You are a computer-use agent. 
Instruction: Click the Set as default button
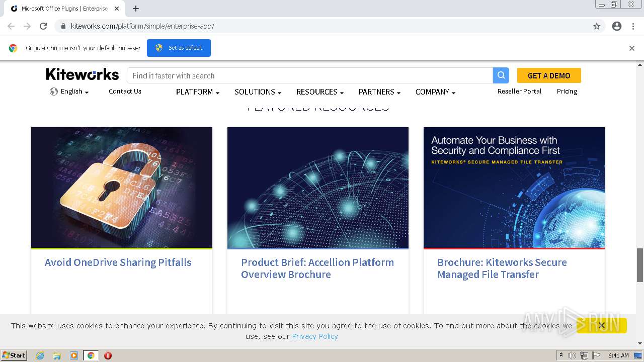(179, 48)
